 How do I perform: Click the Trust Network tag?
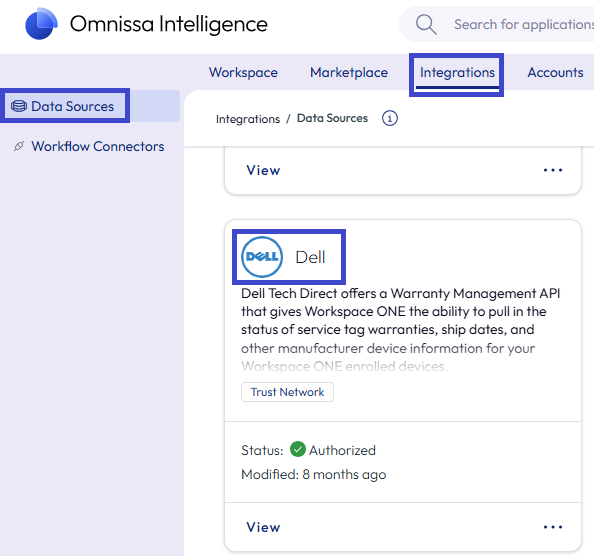point(287,392)
